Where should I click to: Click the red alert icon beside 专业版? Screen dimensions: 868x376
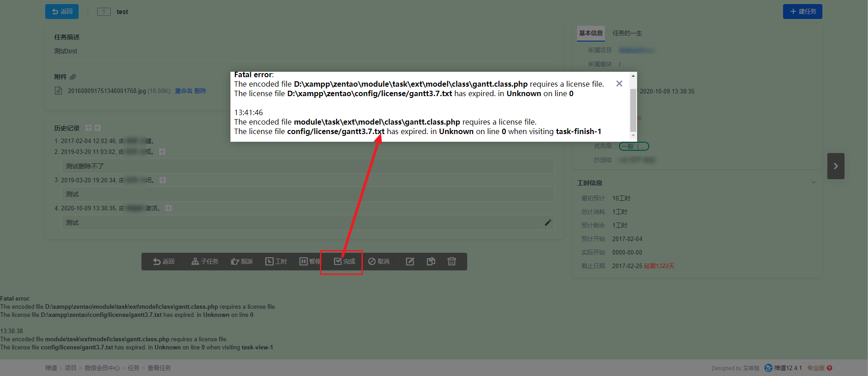click(x=830, y=368)
